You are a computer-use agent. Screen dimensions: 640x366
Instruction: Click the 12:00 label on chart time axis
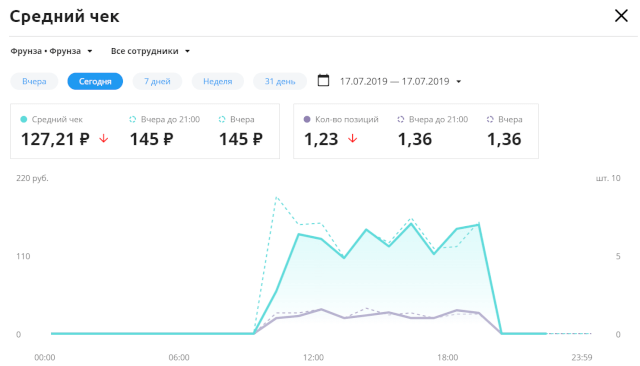click(x=313, y=357)
